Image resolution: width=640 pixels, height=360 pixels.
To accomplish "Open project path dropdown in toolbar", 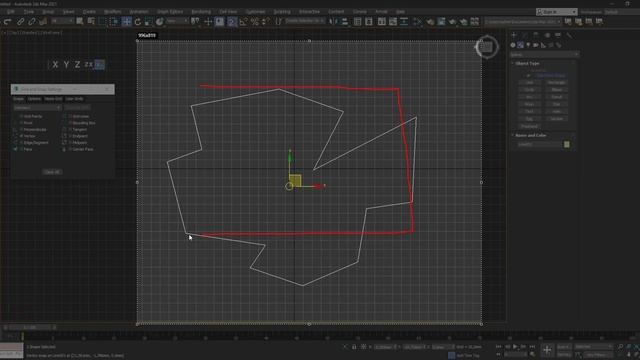I will pos(523,21).
